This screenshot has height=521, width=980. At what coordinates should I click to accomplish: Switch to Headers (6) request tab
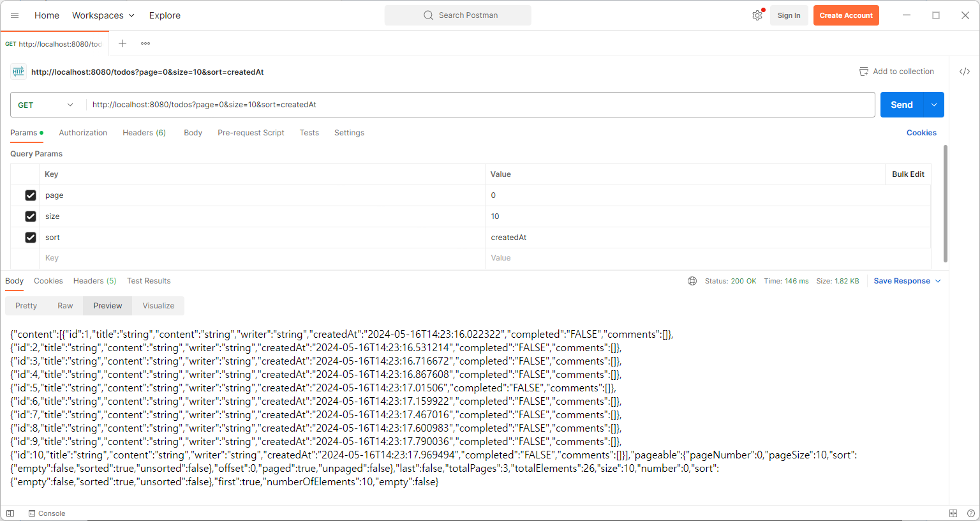coord(144,133)
